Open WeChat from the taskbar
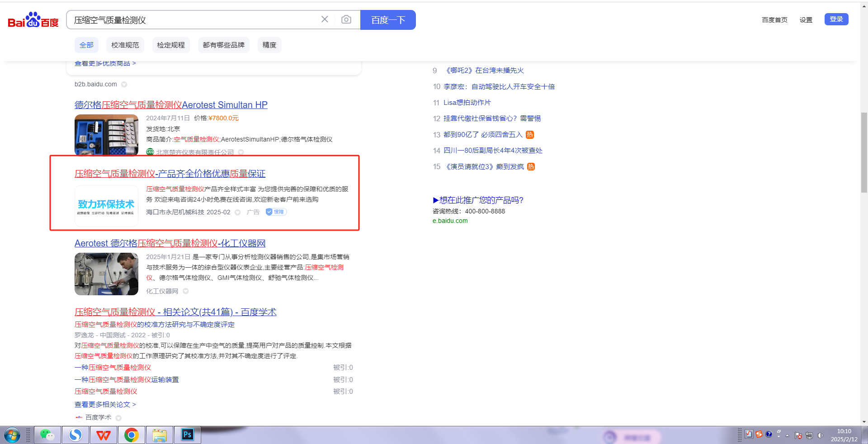The height and width of the screenshot is (444, 868). (x=47, y=435)
